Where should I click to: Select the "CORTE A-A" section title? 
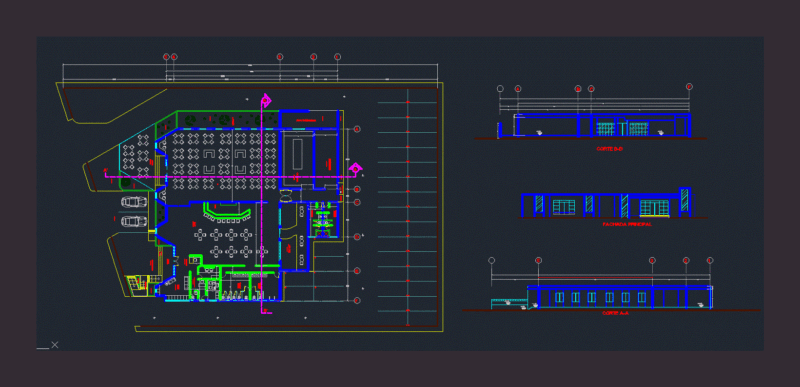pos(615,313)
